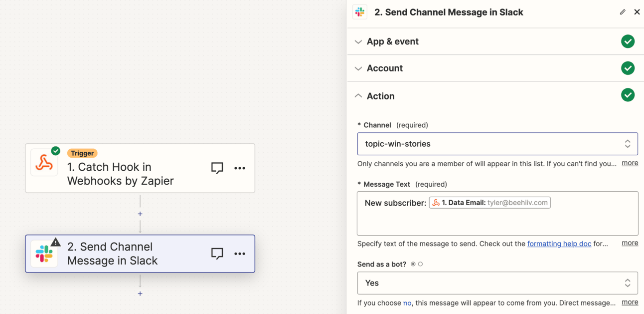Click the warning icon on Slack step
The width and height of the screenshot is (644, 314).
[x=55, y=242]
